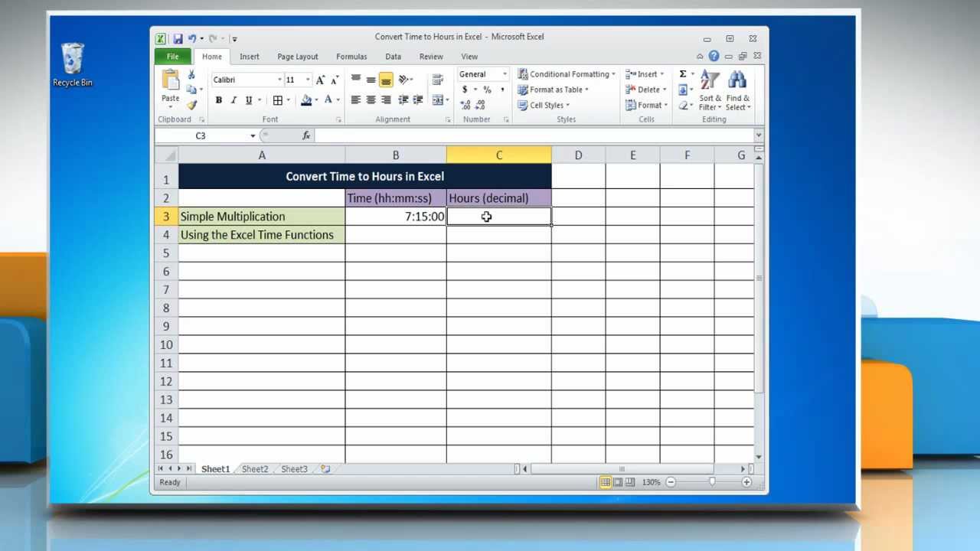Viewport: 980px width, 551px height.
Task: Click the AutoSum sigma icon
Action: coord(682,74)
